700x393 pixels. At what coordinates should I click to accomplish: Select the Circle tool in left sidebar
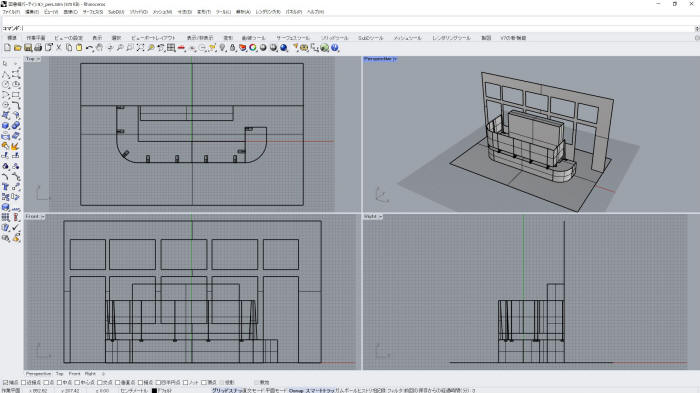coord(6,84)
